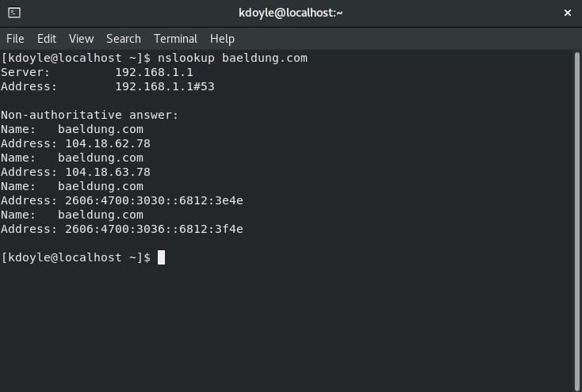Open the Terminal menu

click(x=175, y=39)
